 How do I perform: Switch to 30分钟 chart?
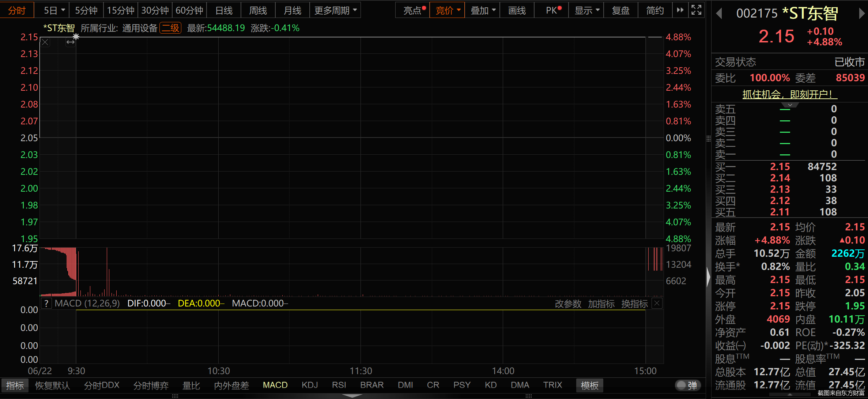[x=155, y=10]
